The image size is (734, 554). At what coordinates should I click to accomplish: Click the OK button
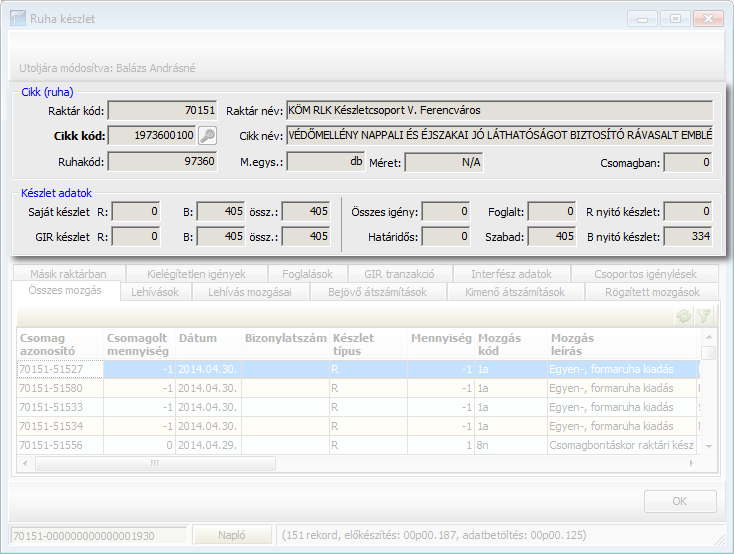[680, 501]
